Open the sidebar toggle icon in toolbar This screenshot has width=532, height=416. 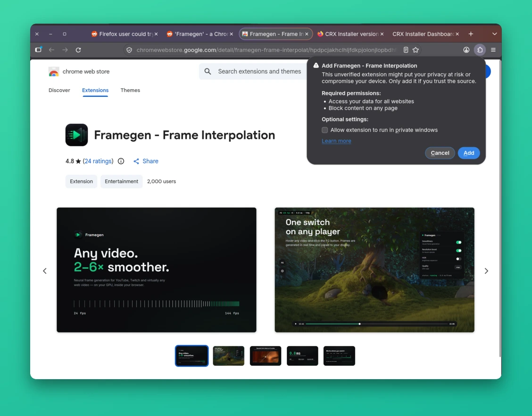pos(38,50)
